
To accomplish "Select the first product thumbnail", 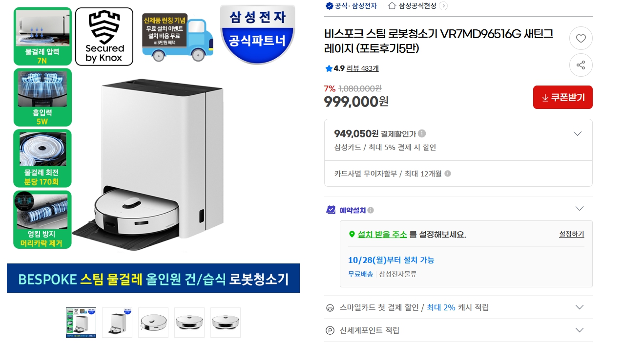I will 81,322.
